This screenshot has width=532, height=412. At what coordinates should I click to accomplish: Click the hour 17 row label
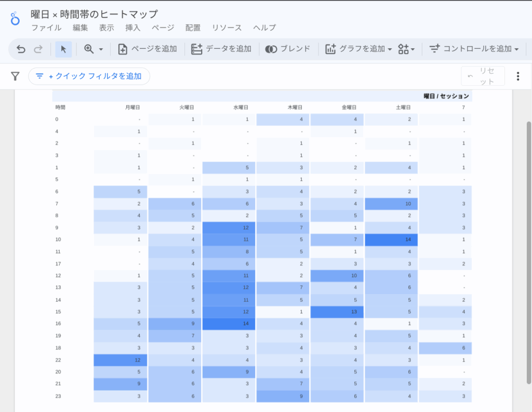pos(58,264)
